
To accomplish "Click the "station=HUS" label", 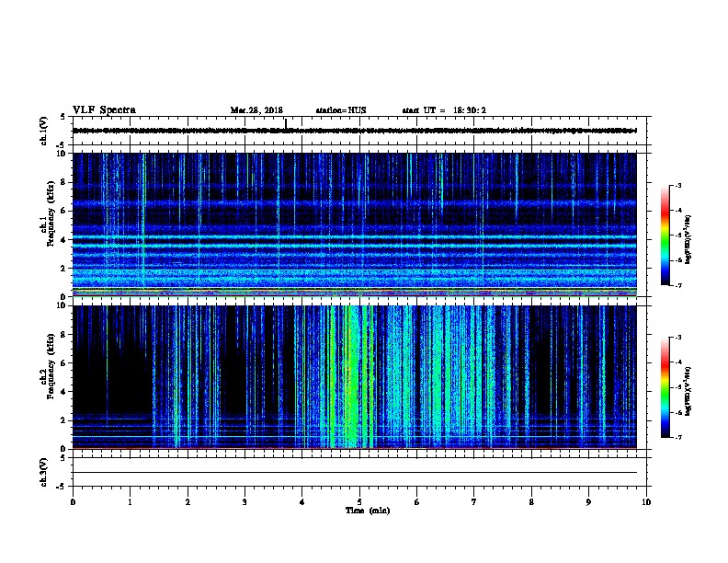I will [341, 110].
